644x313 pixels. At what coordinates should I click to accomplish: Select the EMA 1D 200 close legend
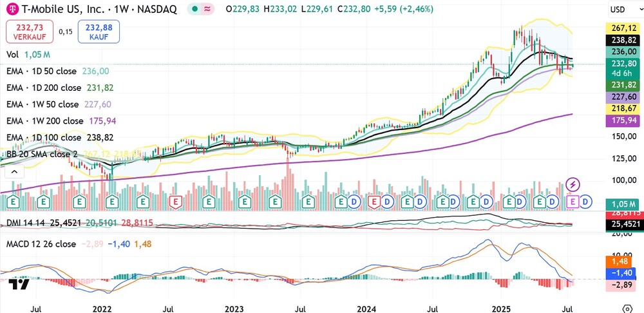click(x=60, y=88)
